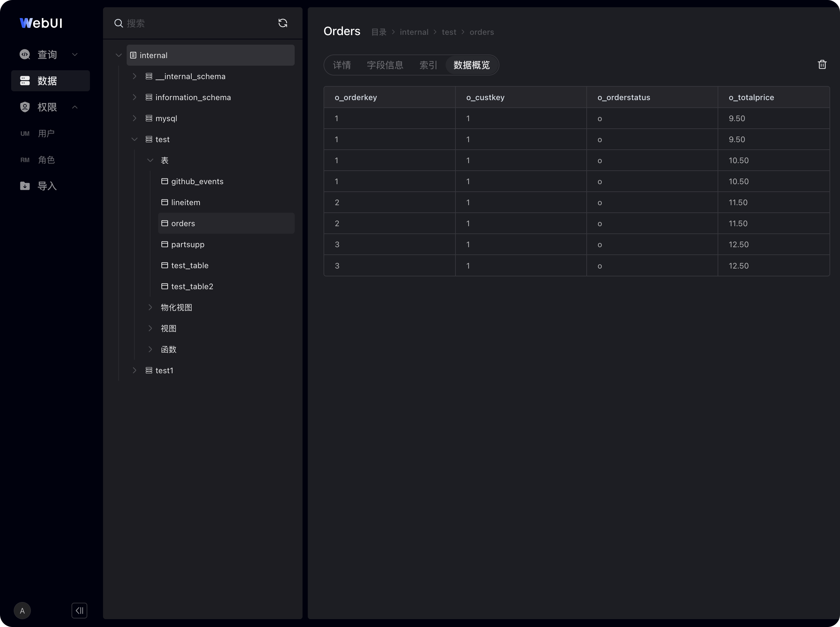Screen dimensions: 840x627
Task: Click the shield icon beside 权限
Action: [25, 107]
